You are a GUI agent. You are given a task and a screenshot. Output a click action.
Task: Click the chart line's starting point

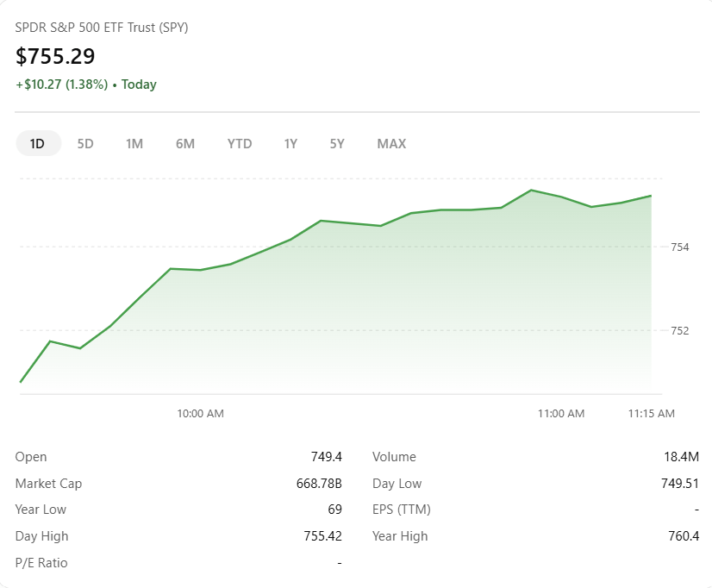point(21,381)
